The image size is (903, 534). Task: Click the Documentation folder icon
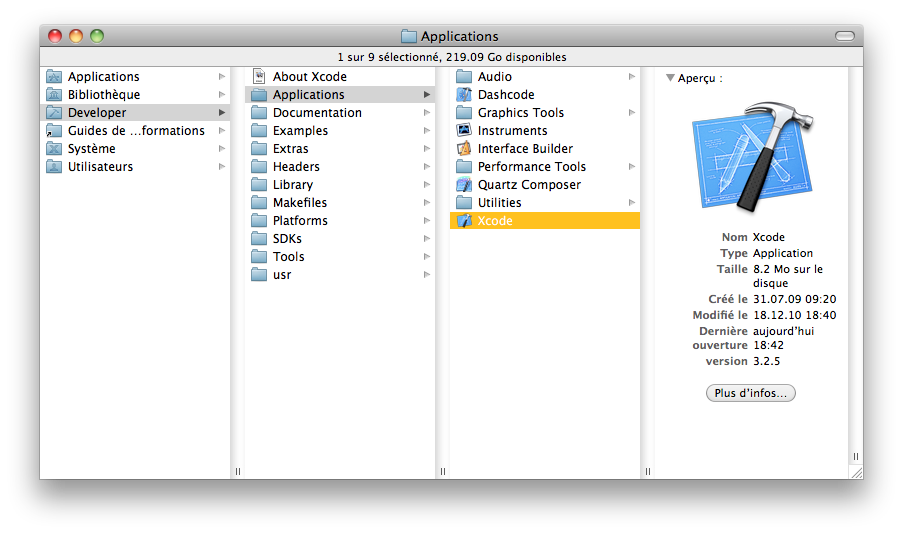[x=259, y=112]
